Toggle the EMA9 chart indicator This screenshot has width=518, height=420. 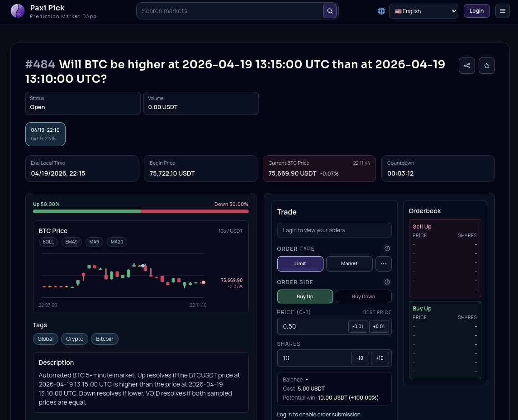(x=71, y=242)
